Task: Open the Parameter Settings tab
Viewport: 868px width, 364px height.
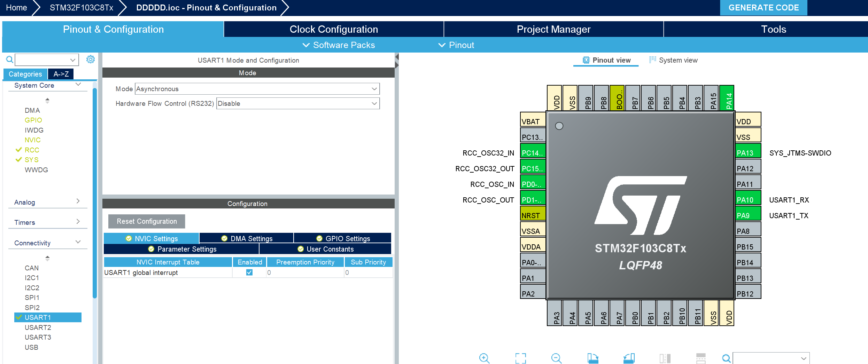Action: tap(181, 249)
